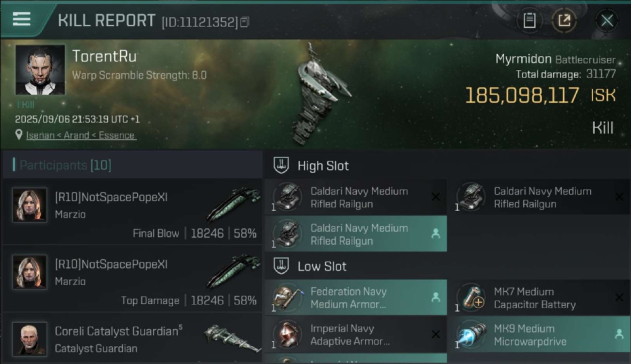Copy the kill report ID

pos(245,22)
